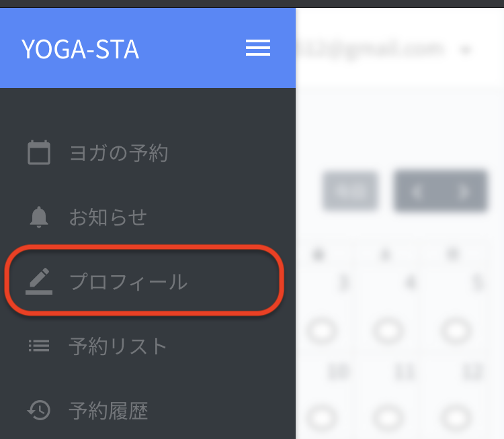The image size is (504, 439).
Task: Click the bell notification icon
Action: (39, 217)
